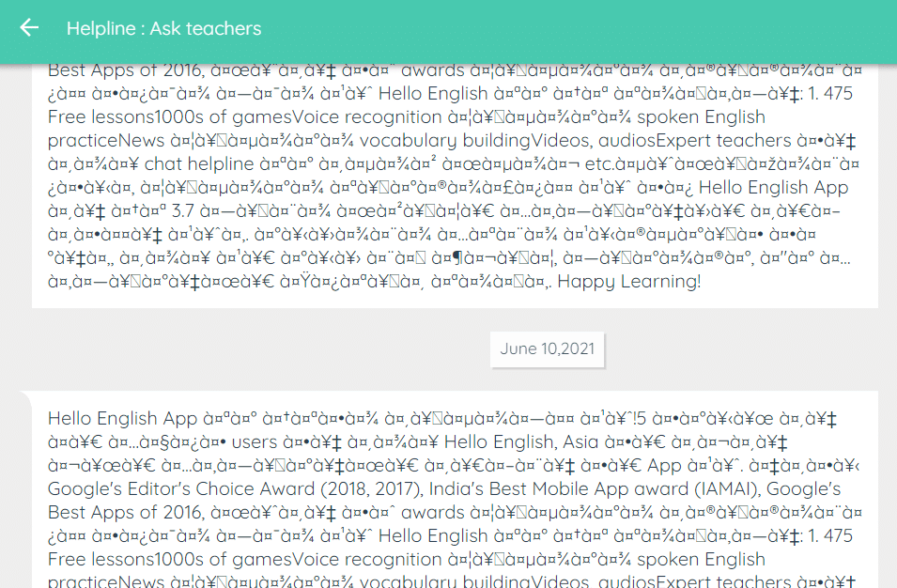The image size is (897, 588).
Task: Click the June 10,2021 date label
Action: [548, 348]
